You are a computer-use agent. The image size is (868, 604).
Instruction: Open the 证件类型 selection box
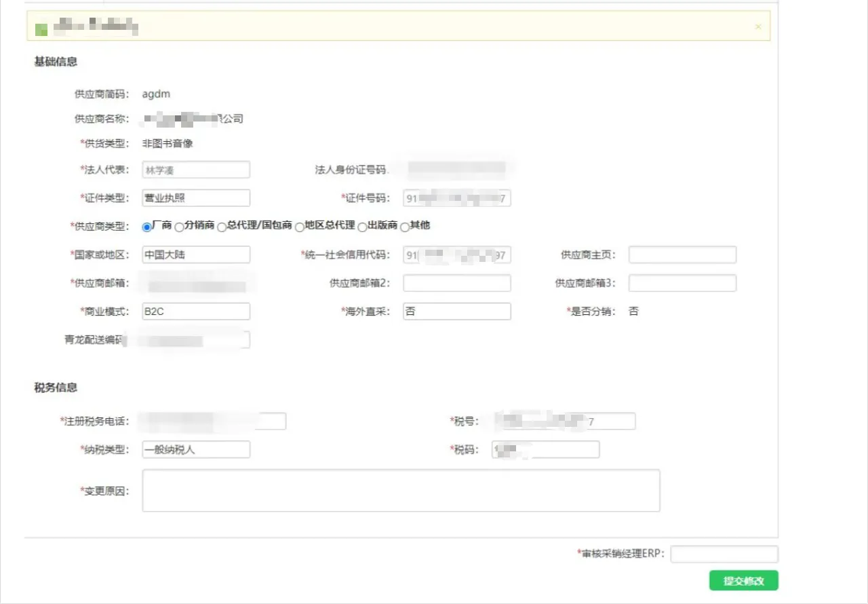[x=195, y=197]
